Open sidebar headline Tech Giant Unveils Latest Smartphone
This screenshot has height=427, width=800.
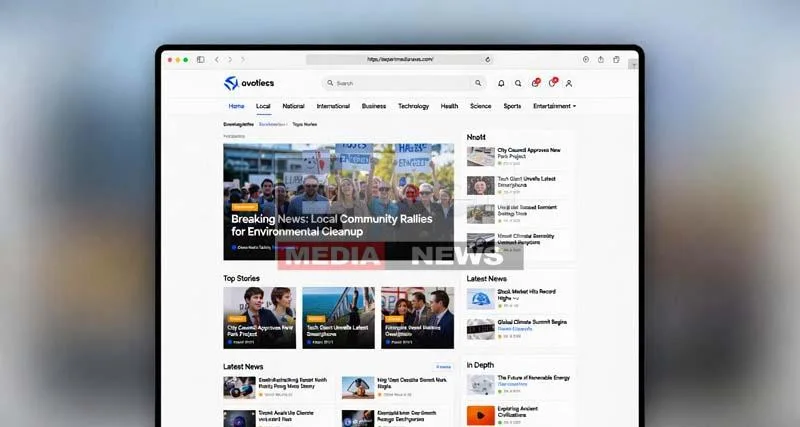[x=527, y=182]
